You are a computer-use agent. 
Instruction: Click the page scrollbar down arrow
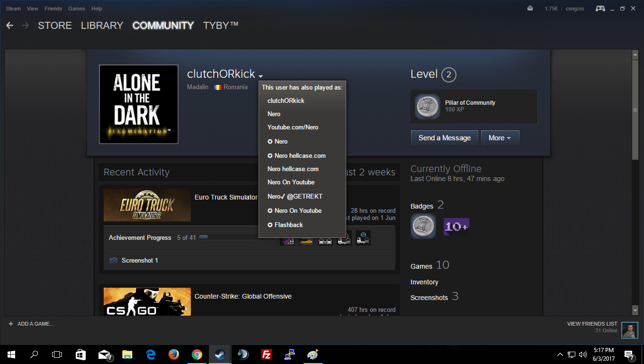(635, 310)
